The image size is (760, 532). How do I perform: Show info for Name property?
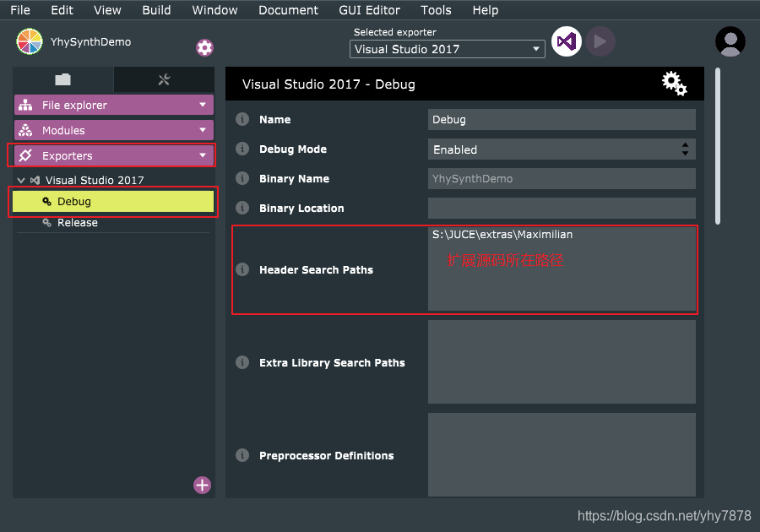[242, 119]
